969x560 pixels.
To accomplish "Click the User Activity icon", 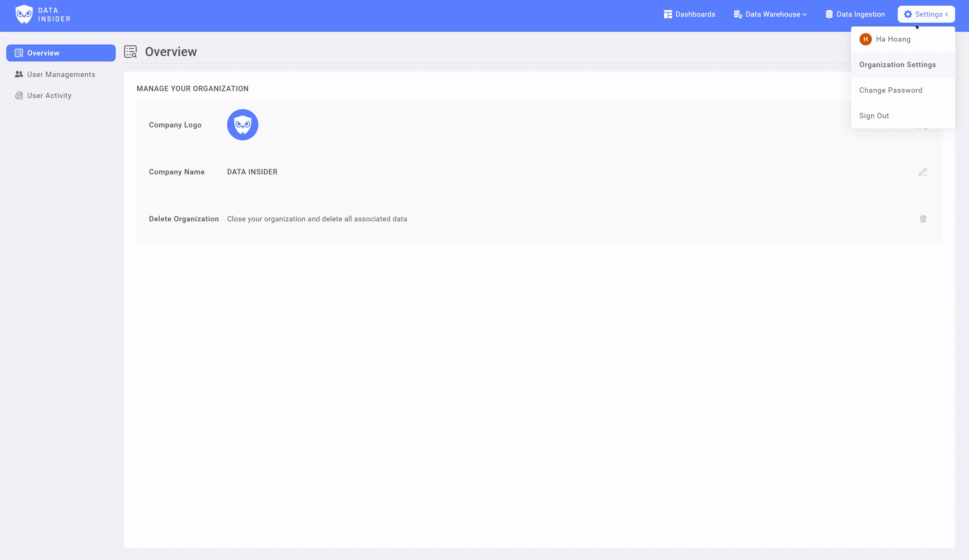I will (x=19, y=95).
